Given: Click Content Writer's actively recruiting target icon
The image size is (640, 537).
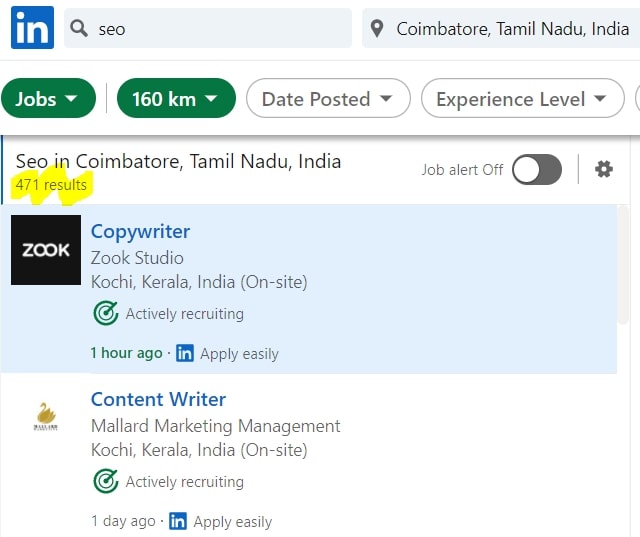Looking at the screenshot, I should [x=105, y=482].
